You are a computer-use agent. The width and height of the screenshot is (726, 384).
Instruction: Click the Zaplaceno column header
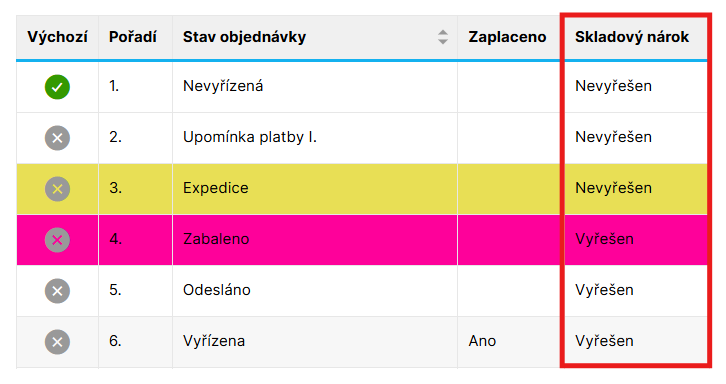click(x=507, y=37)
